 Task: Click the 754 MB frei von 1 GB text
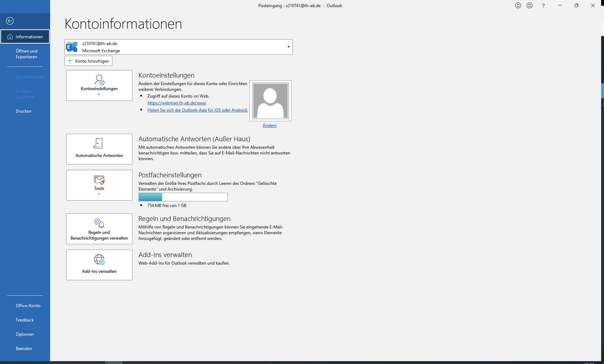[x=167, y=206]
